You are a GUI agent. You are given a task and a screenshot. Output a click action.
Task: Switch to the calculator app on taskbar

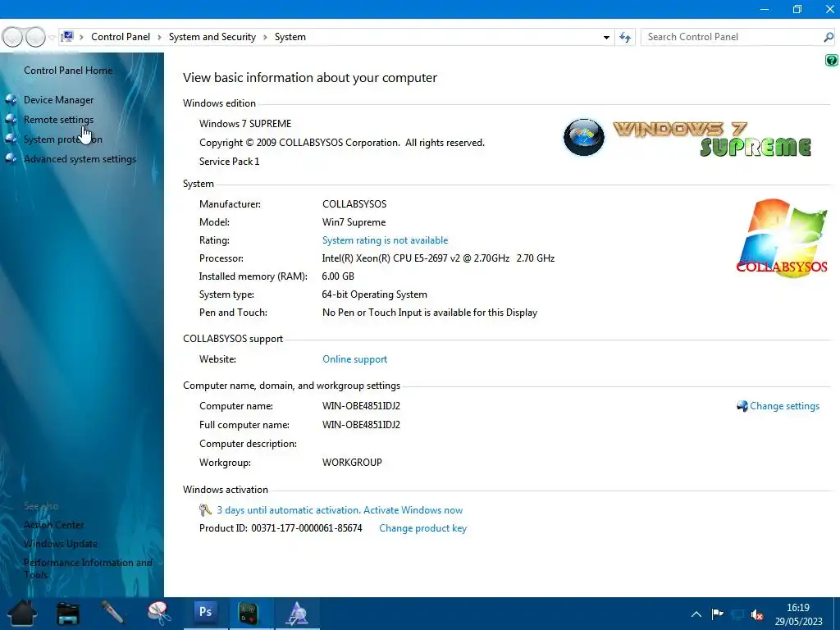249,614
